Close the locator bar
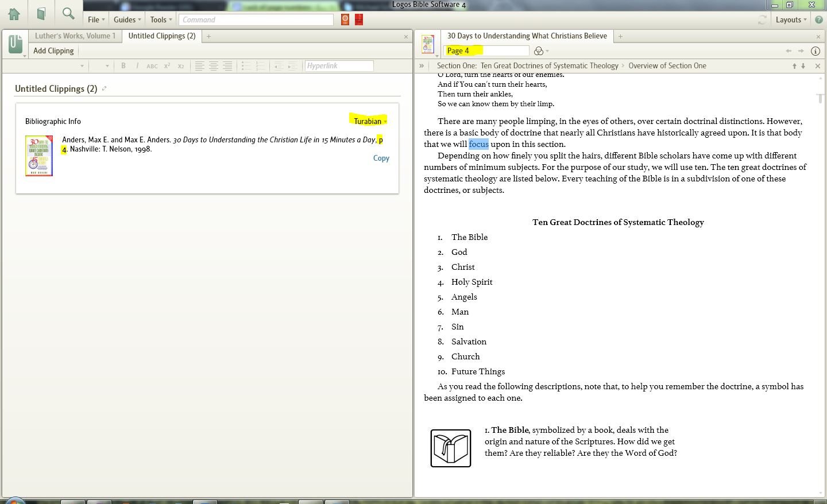 point(818,66)
